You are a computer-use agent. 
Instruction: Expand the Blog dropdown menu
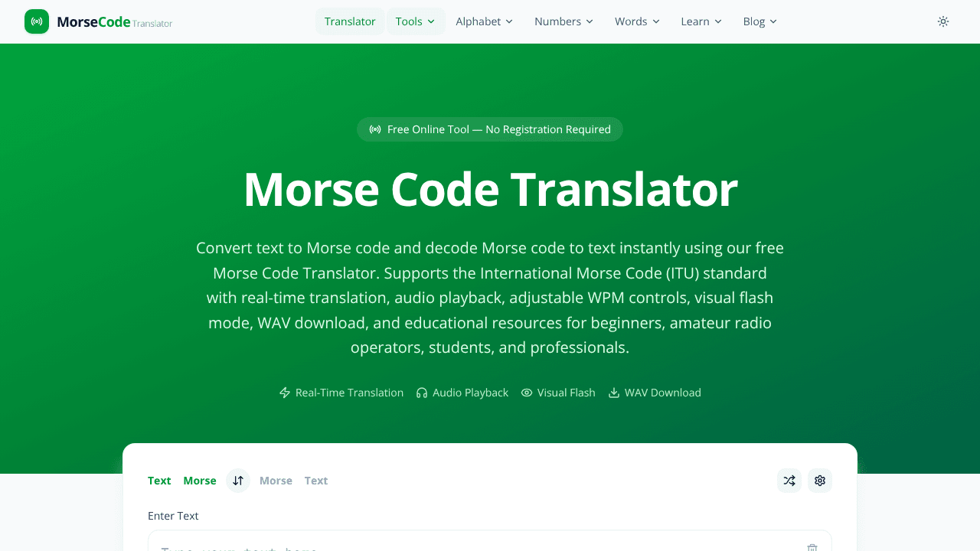[760, 21]
